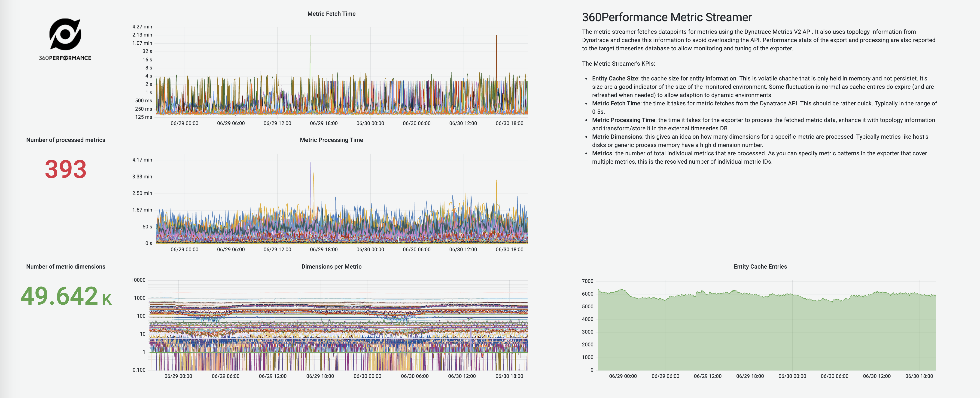
Task: Click '06/30 00:00' under Dimensions per Metric
Action: (368, 376)
